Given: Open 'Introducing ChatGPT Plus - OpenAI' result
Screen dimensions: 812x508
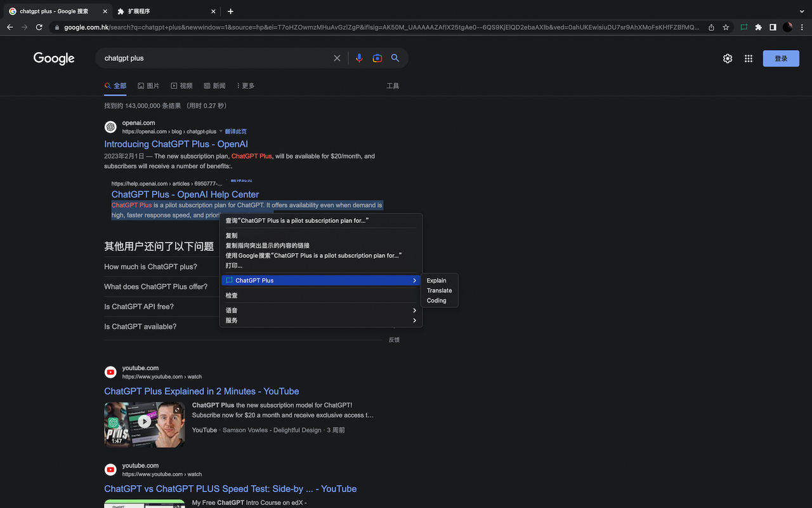Looking at the screenshot, I should point(176,144).
